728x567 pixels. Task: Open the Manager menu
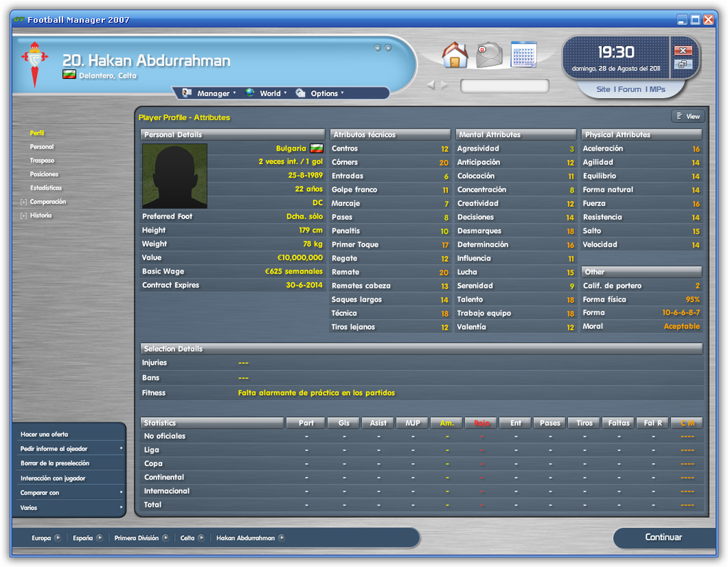pos(209,93)
